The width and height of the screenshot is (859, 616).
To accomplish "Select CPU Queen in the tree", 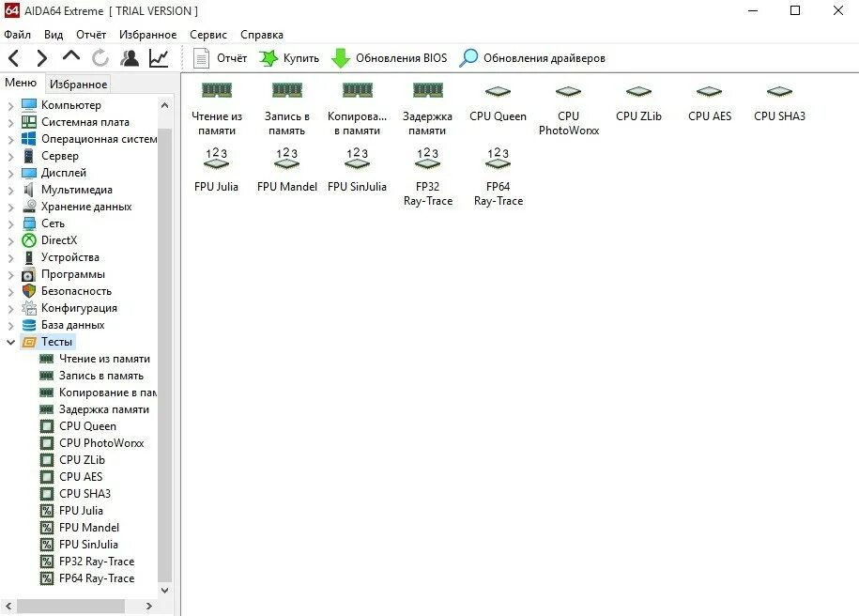I will coord(87,426).
